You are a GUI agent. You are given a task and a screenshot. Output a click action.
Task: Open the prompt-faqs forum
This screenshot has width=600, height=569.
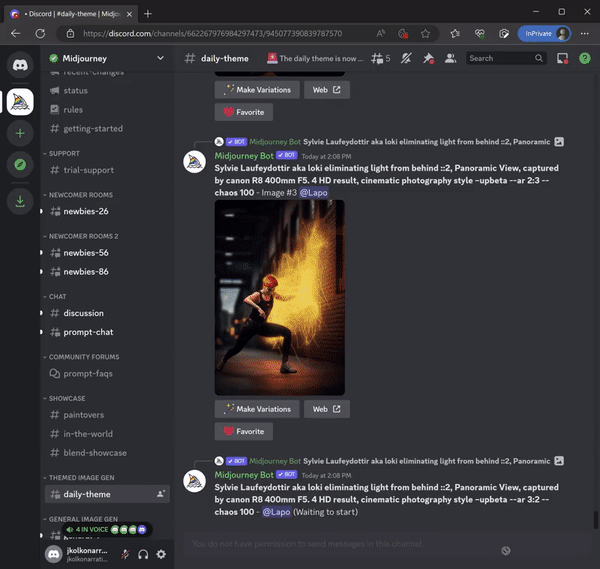(x=107, y=373)
